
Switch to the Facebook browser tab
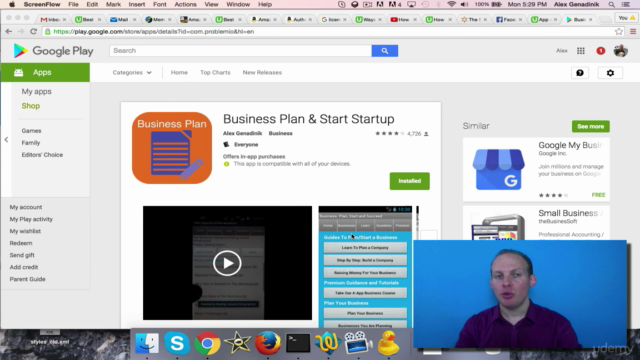[509, 19]
